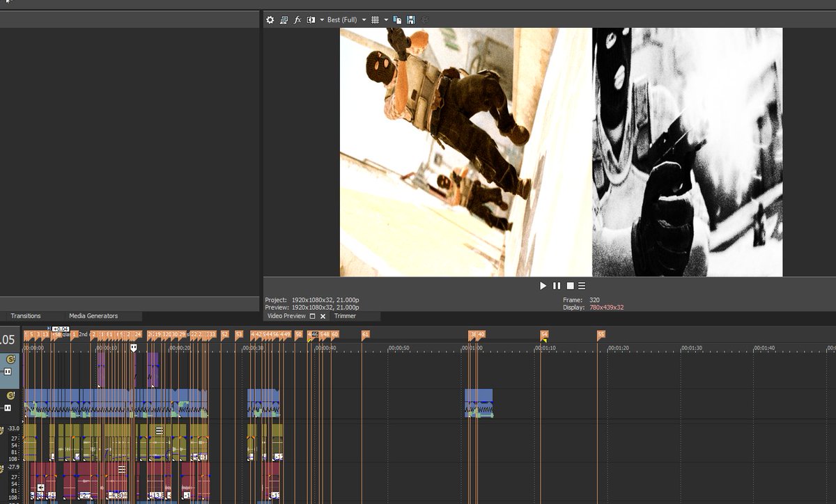Click -33.0 audio track level value
This screenshot has height=504, width=836.
click(x=13, y=429)
